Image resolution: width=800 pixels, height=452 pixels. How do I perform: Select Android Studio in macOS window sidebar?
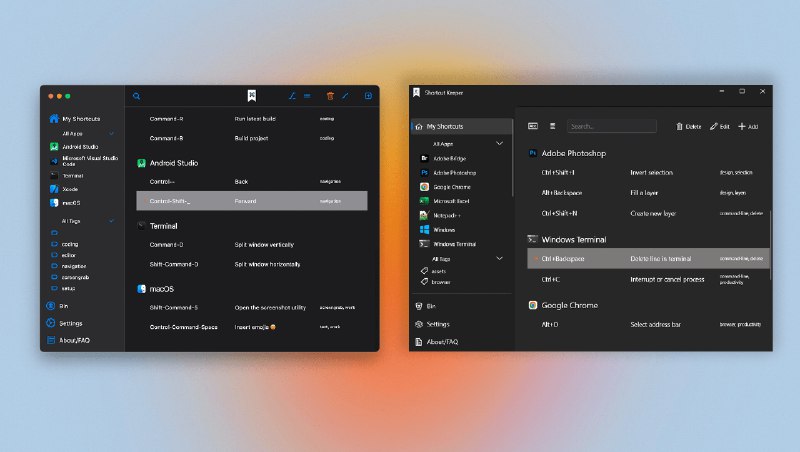pos(74,147)
